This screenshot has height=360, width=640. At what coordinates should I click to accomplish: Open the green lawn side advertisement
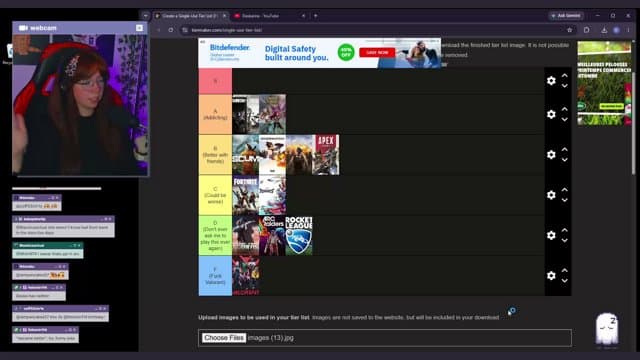click(604, 83)
